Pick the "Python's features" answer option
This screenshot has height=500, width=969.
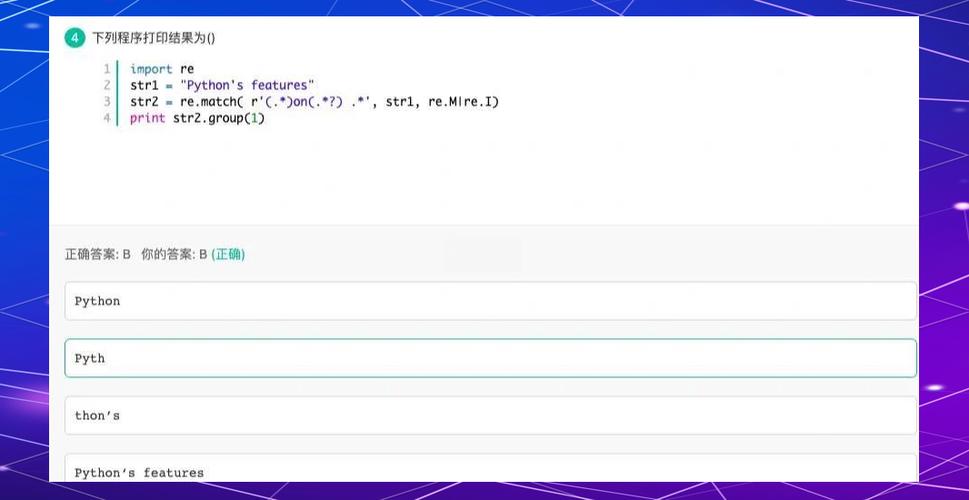490,470
